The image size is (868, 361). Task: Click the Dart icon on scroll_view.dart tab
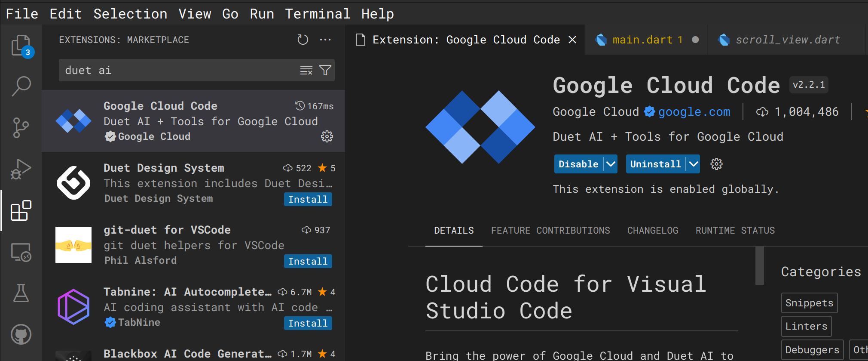[724, 40]
